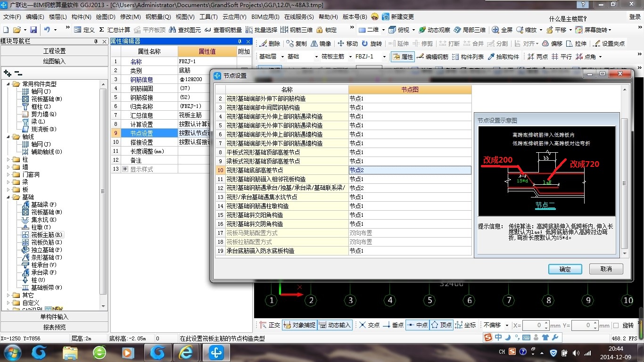Toggle 对象捕捉 object snap
The image size is (644, 362).
point(299,325)
